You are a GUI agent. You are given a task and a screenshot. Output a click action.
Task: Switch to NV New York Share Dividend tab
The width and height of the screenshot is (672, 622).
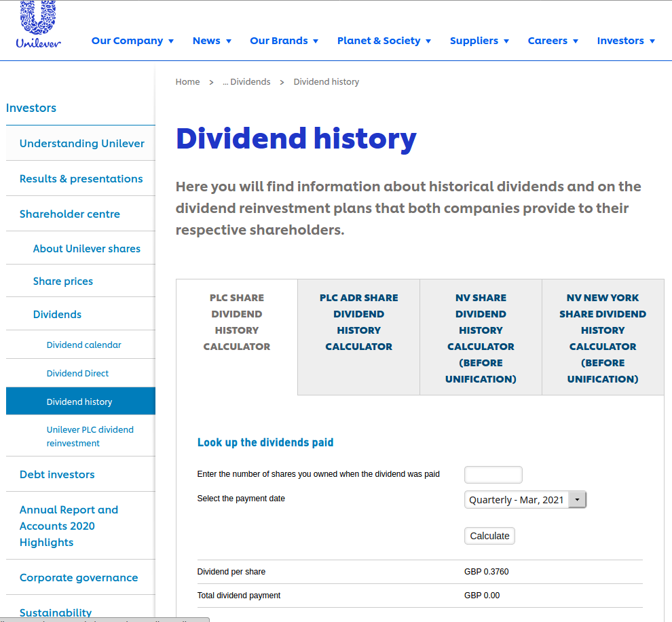[603, 338]
